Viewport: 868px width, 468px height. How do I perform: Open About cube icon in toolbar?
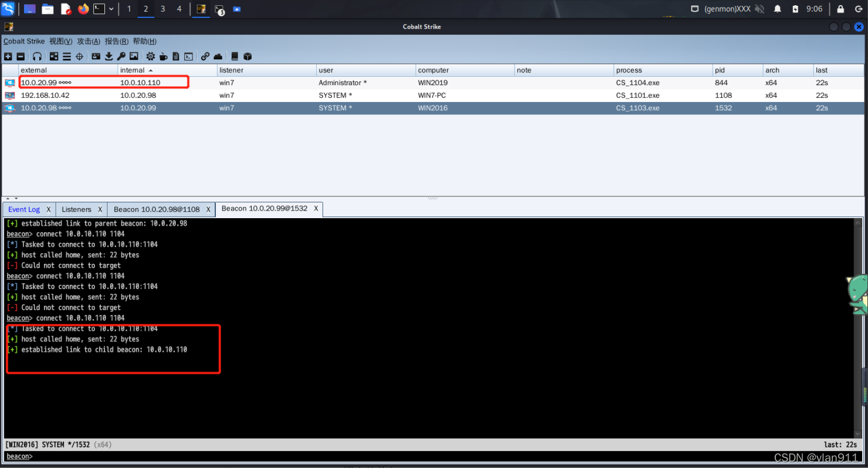click(x=247, y=56)
